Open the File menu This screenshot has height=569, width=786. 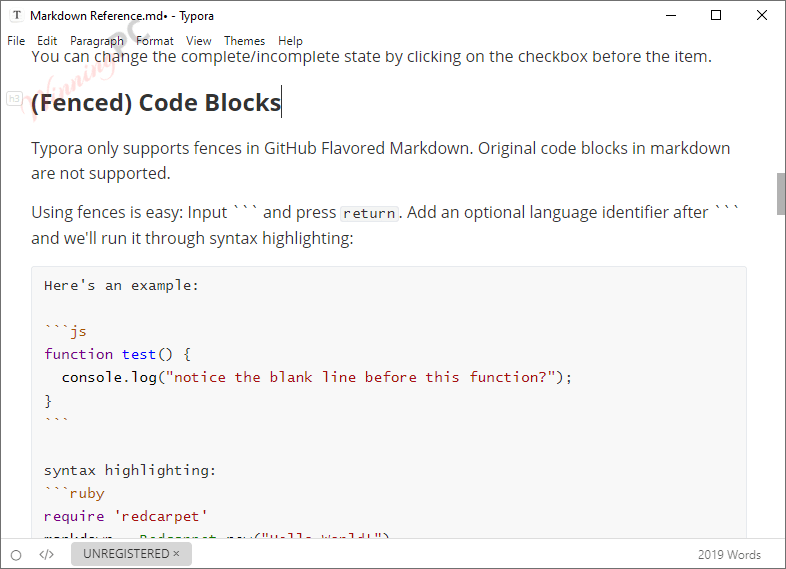coord(16,41)
